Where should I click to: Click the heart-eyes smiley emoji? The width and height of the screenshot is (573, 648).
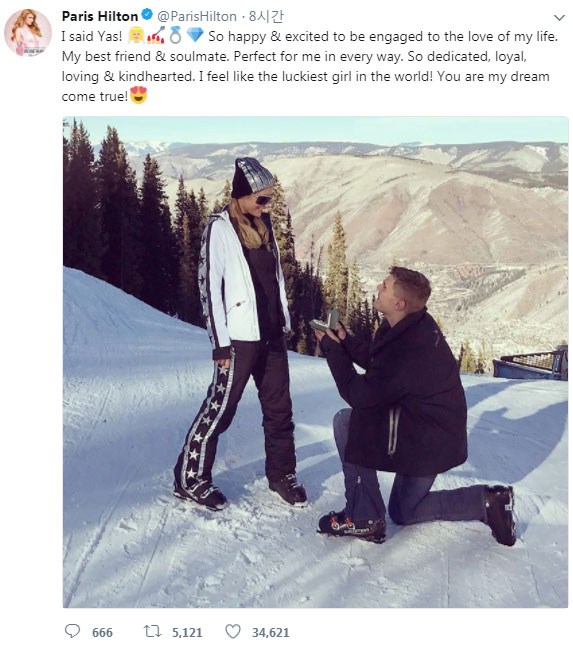coord(138,95)
